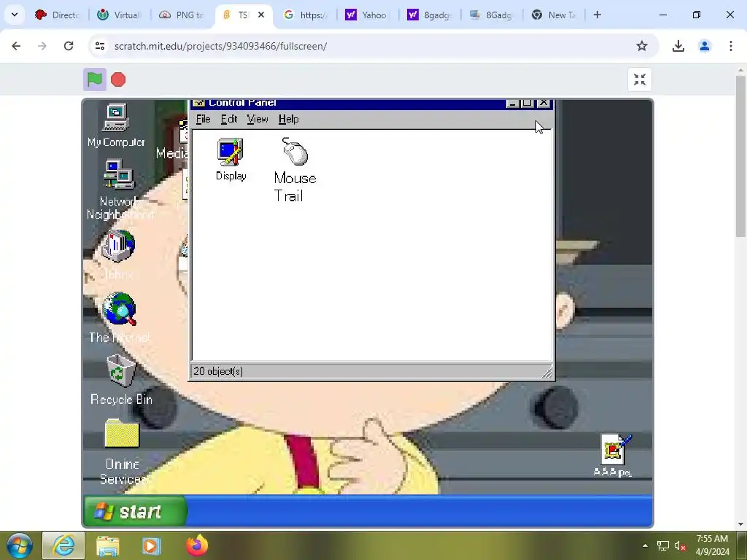Click the page vertical scrollbar thumb
Image resolution: width=747 pixels, height=560 pixels.
(x=741, y=156)
